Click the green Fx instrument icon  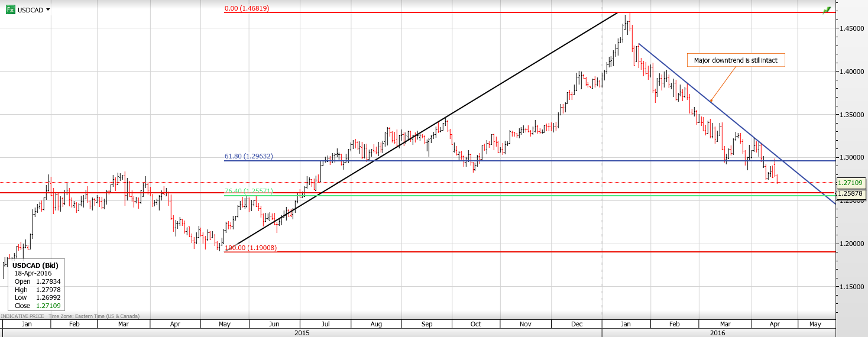click(10, 9)
